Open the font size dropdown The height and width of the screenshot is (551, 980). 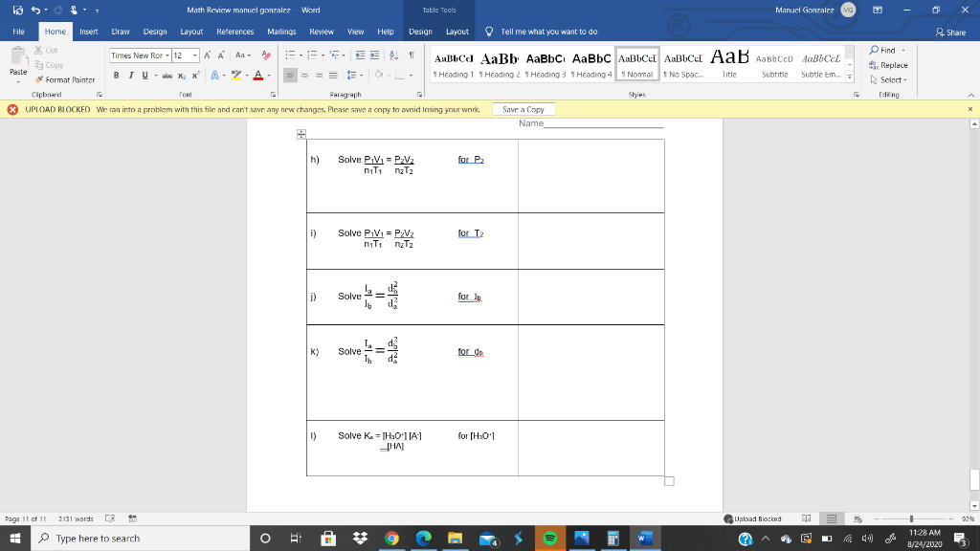tap(195, 55)
